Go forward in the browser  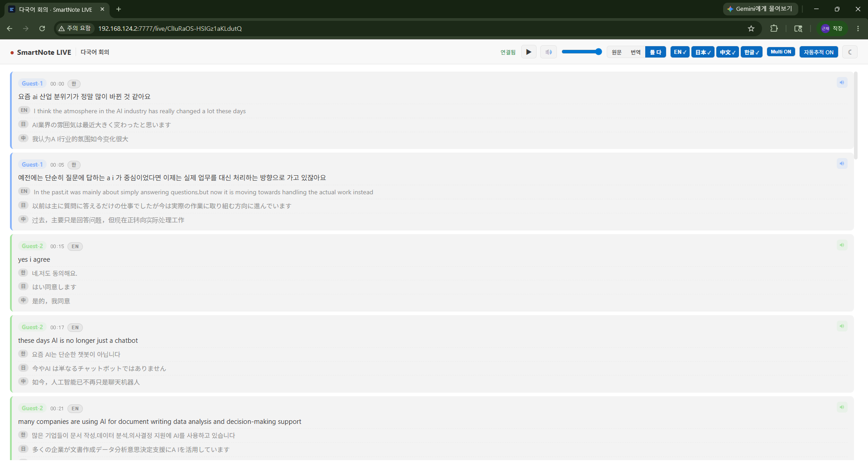pyautogui.click(x=26, y=29)
